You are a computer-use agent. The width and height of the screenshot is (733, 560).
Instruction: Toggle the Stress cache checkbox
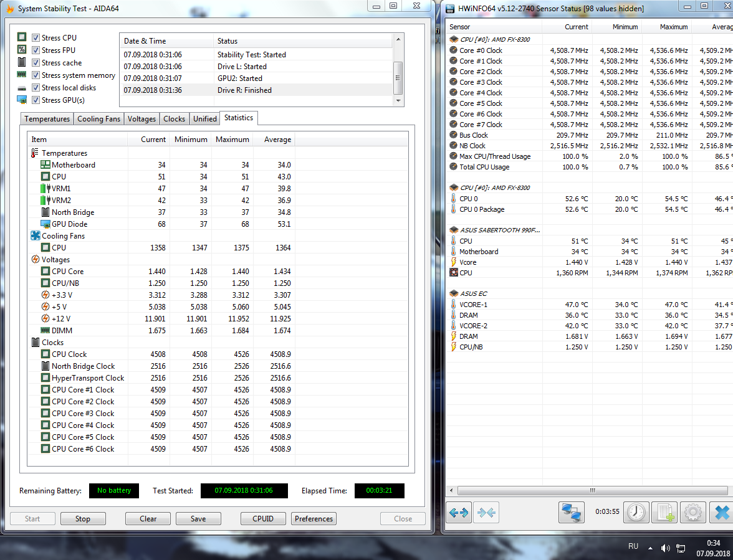pyautogui.click(x=36, y=62)
